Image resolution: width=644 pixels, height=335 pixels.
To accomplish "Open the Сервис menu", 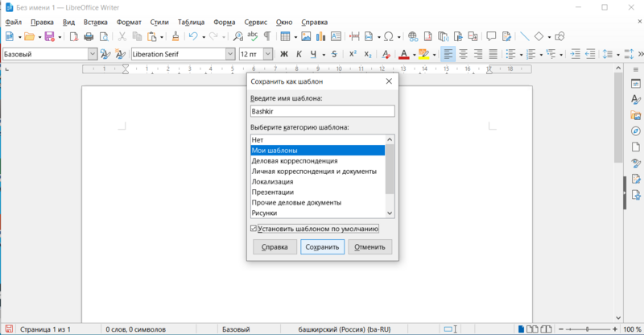I will pos(255,23).
